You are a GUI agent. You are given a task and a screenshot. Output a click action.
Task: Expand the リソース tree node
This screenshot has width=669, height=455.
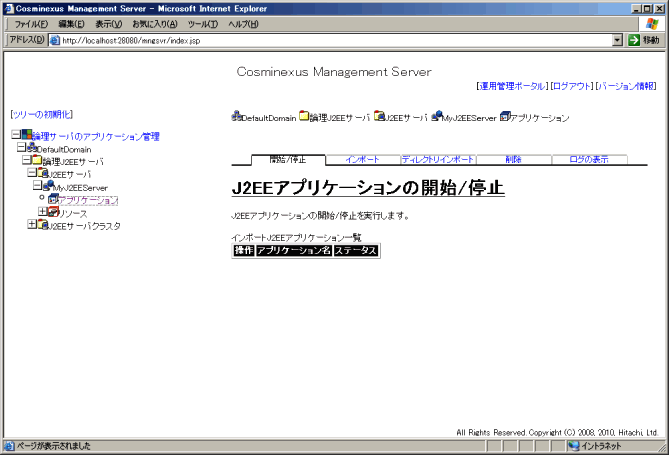pos(43,211)
